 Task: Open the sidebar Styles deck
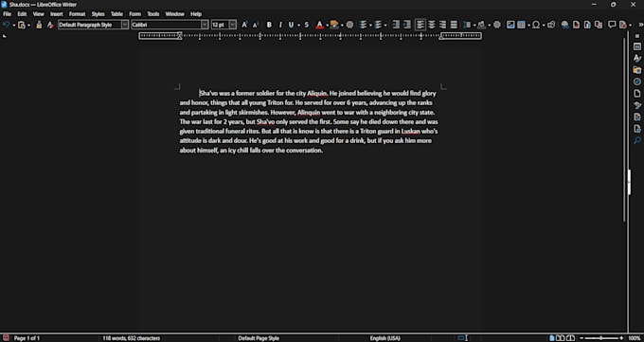tap(637, 58)
